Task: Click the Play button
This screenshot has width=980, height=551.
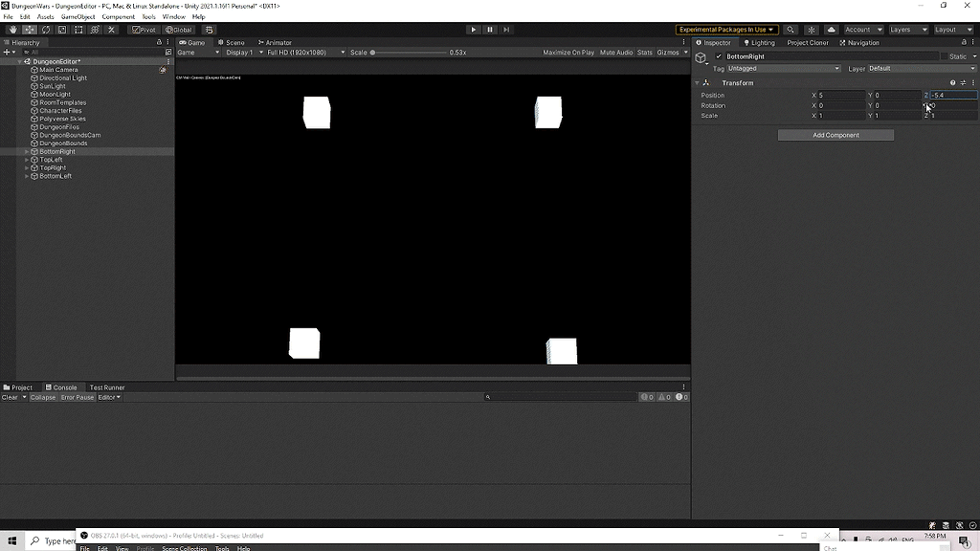Action: click(x=474, y=30)
